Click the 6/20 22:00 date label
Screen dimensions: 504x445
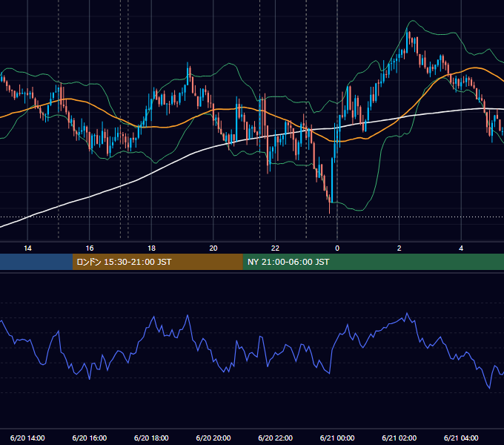click(276, 438)
